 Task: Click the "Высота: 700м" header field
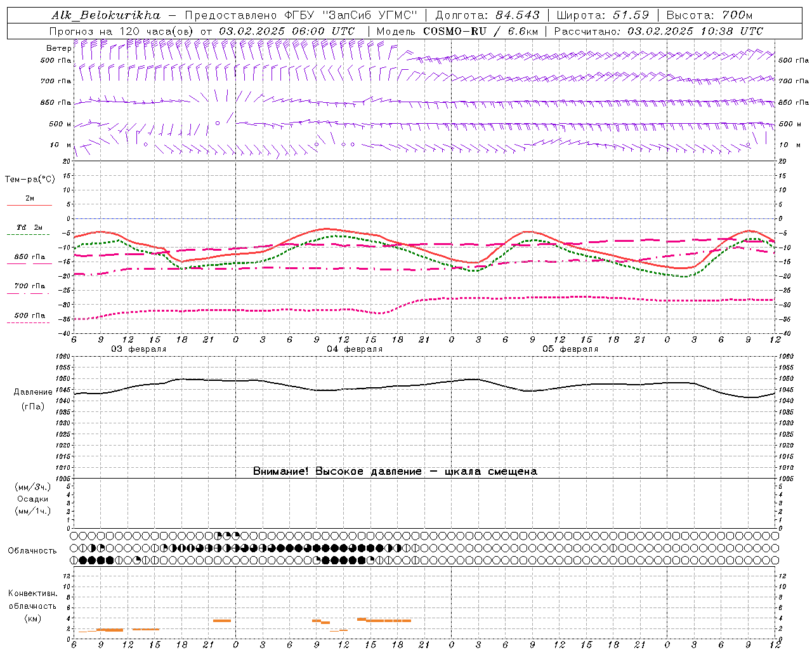pyautogui.click(x=709, y=15)
